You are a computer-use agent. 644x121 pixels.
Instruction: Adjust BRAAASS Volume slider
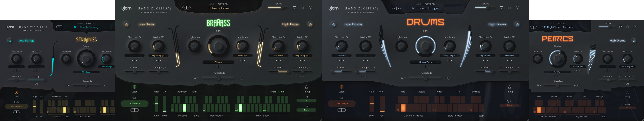(x=278, y=8)
